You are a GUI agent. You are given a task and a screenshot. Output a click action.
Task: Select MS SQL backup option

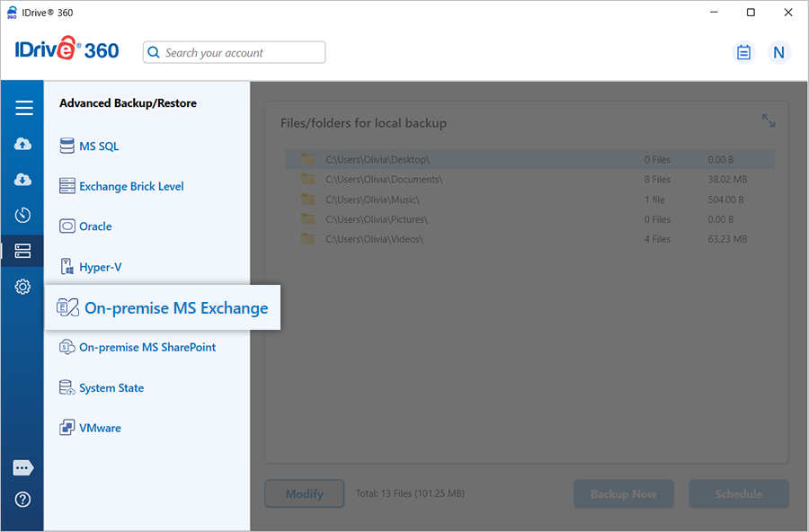pos(98,146)
